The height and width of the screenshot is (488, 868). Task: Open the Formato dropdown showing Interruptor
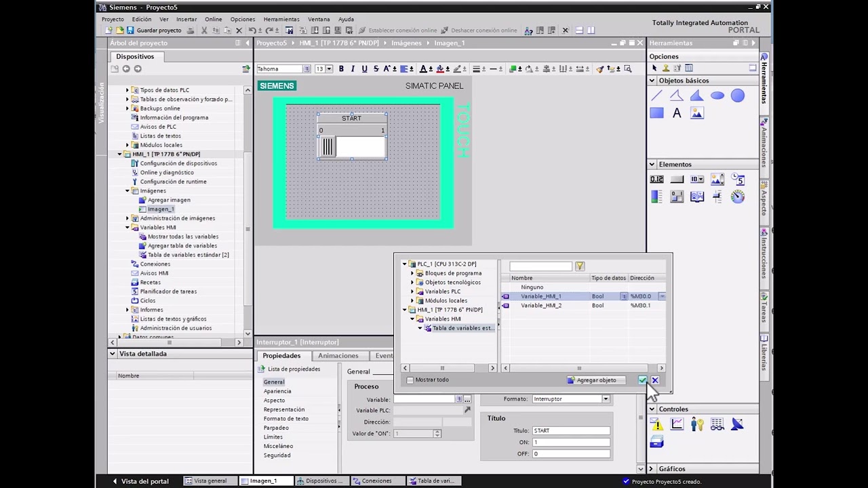point(606,399)
